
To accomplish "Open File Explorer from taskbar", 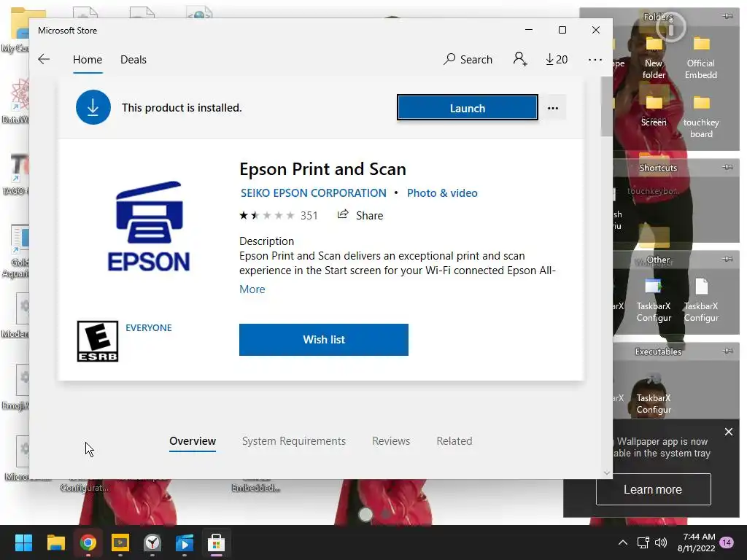I will 55,542.
